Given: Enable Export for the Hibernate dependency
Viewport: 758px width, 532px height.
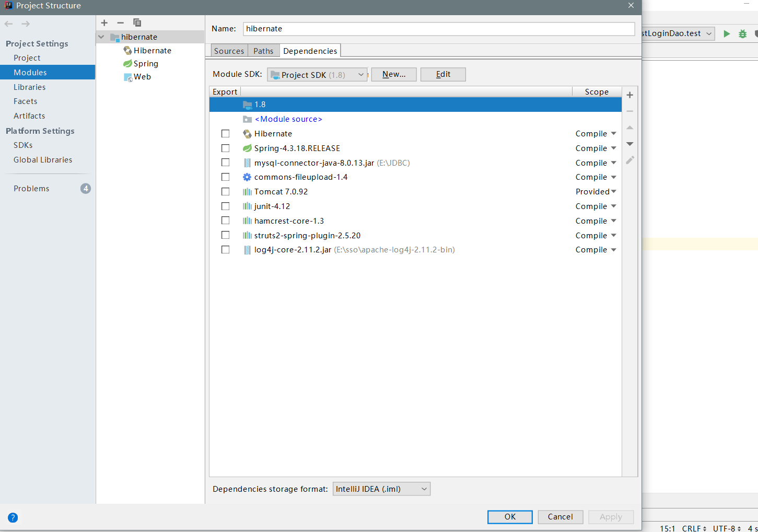Looking at the screenshot, I should coord(225,133).
